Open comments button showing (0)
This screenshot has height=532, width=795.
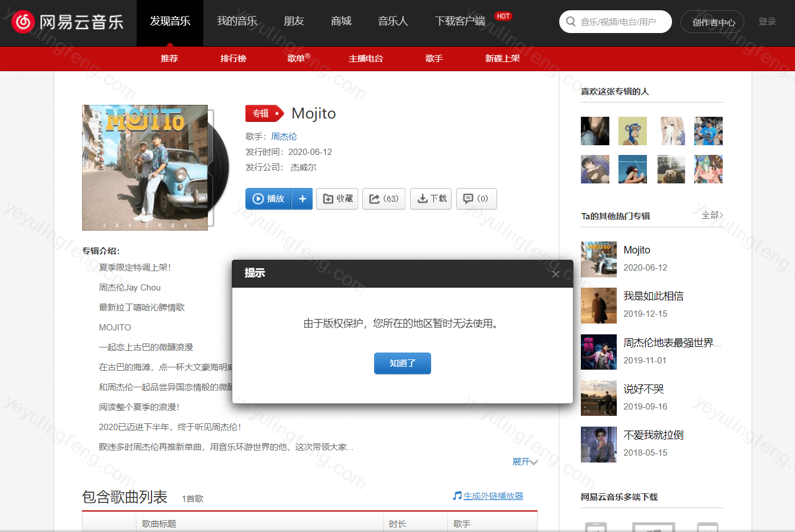pos(476,199)
